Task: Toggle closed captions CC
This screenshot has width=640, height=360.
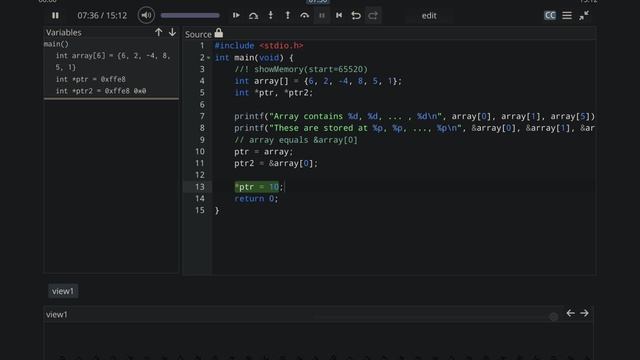Action: 550,16
